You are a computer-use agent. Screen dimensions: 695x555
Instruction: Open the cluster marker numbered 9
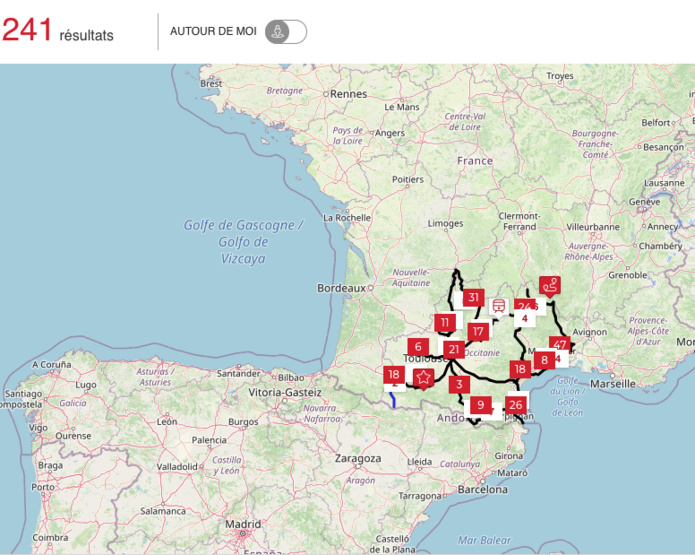[x=481, y=405]
